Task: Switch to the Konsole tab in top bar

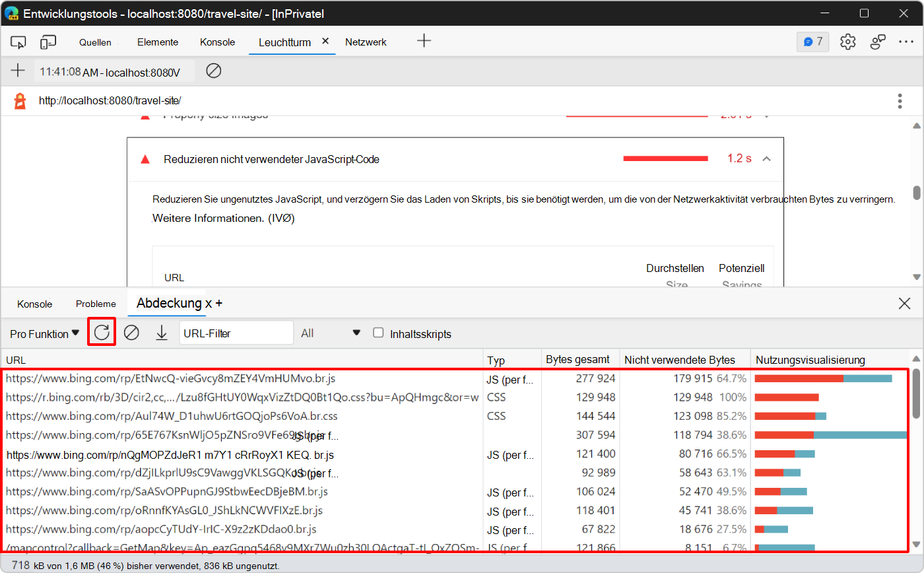Action: [x=217, y=42]
